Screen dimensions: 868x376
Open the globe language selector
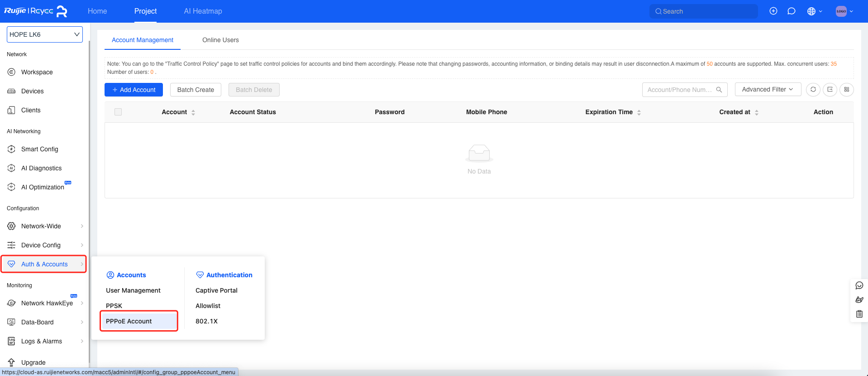pos(815,11)
